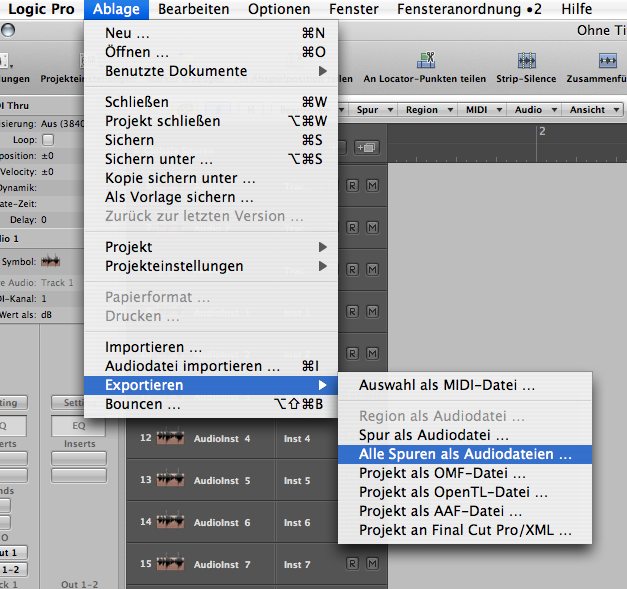627x589 pixels.
Task: Click the Delay value 0
Action: coord(44,220)
